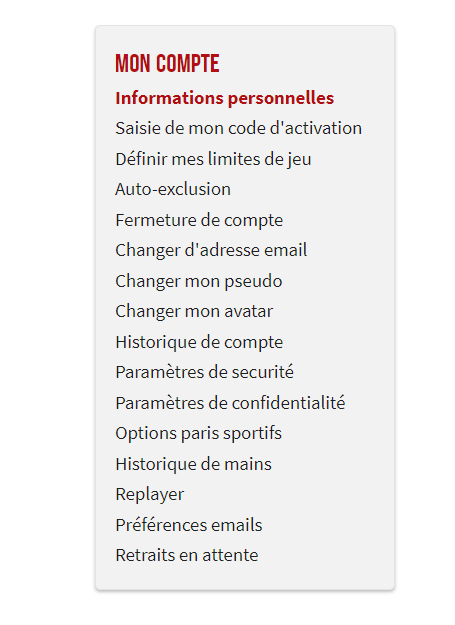The width and height of the screenshot is (455, 625).
Task: Open Changer d'adresse email
Action: point(211,251)
